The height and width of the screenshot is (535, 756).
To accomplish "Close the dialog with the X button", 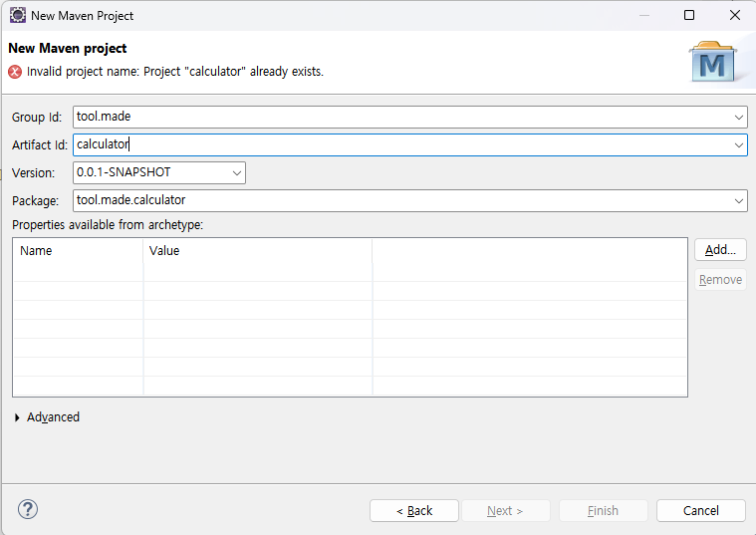I will (x=735, y=15).
